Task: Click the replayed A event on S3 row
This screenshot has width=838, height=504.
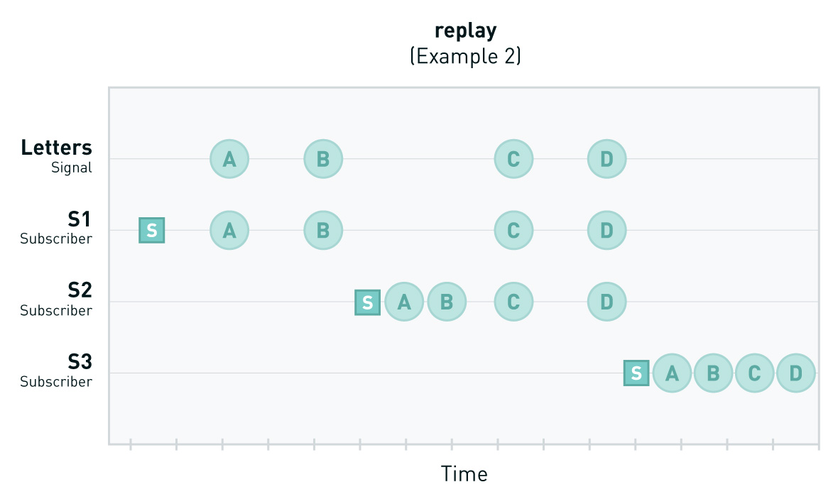Action: [672, 373]
